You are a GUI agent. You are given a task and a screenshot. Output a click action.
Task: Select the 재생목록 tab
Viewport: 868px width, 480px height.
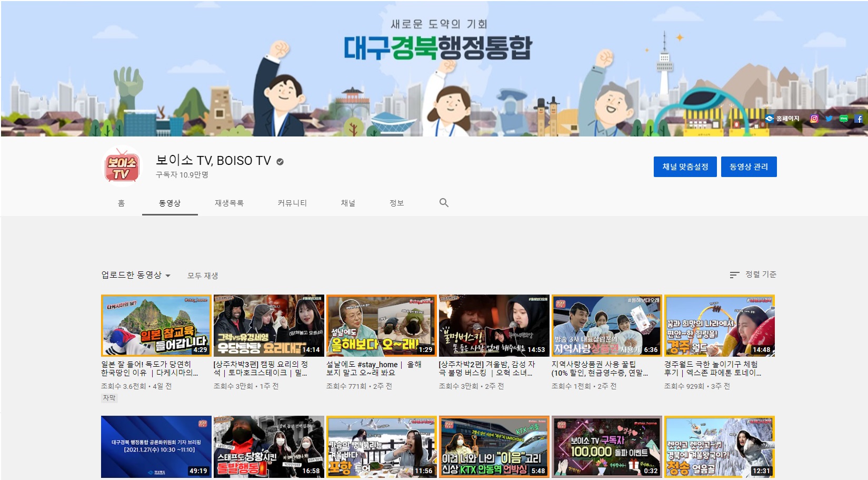229,203
